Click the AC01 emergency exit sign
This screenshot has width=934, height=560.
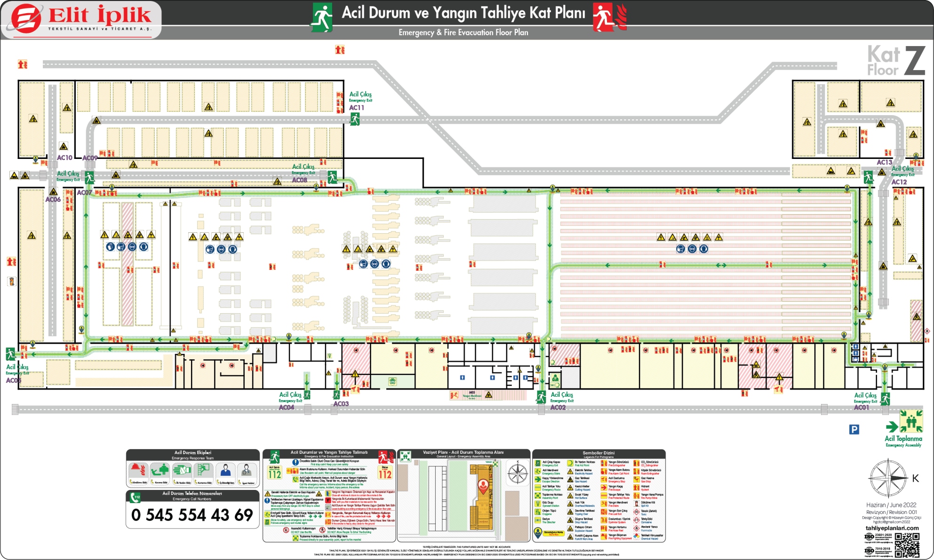(x=885, y=399)
